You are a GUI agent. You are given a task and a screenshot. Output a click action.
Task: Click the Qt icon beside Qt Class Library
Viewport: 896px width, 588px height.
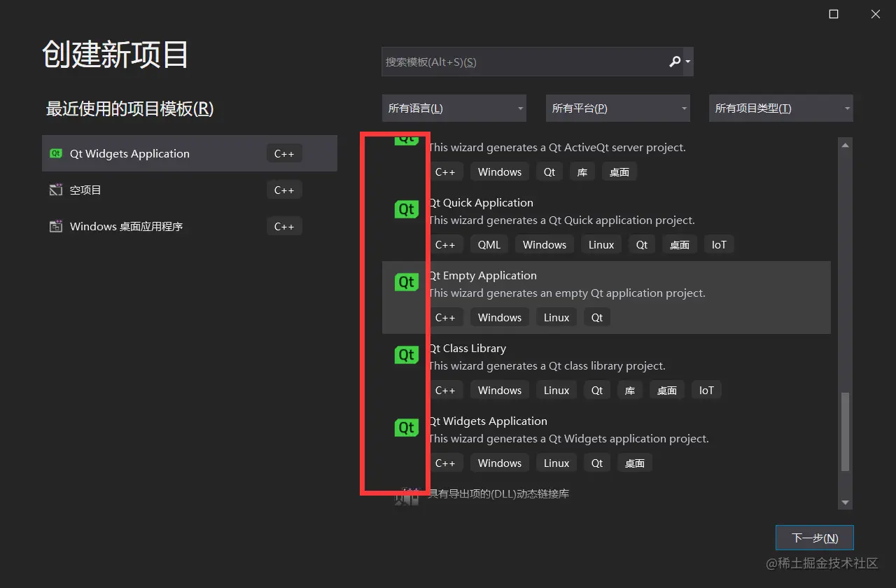[406, 354]
